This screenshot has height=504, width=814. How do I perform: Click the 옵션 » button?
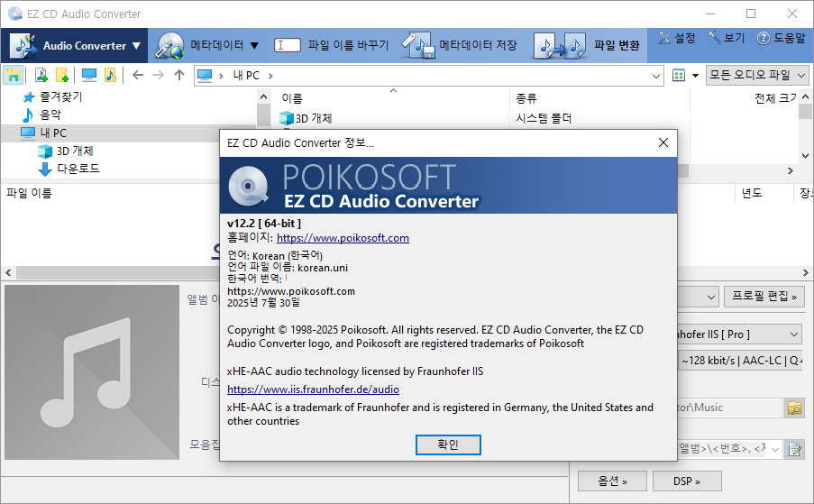612,481
